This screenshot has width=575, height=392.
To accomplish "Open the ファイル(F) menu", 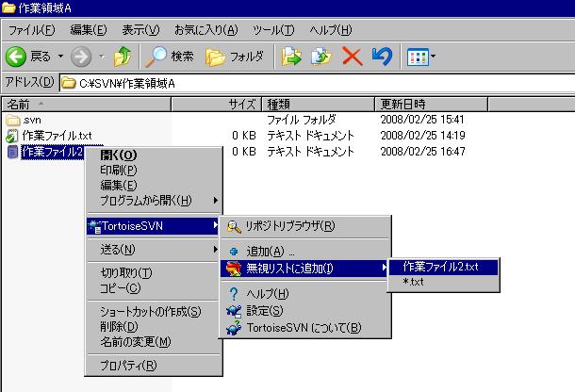I will [31, 30].
